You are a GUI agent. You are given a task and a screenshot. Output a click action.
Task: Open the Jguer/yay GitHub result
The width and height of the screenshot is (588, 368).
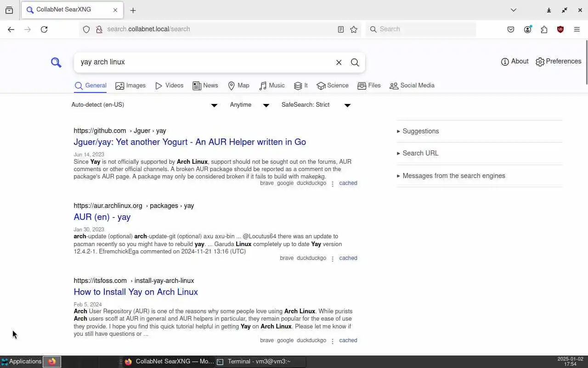pos(190,142)
